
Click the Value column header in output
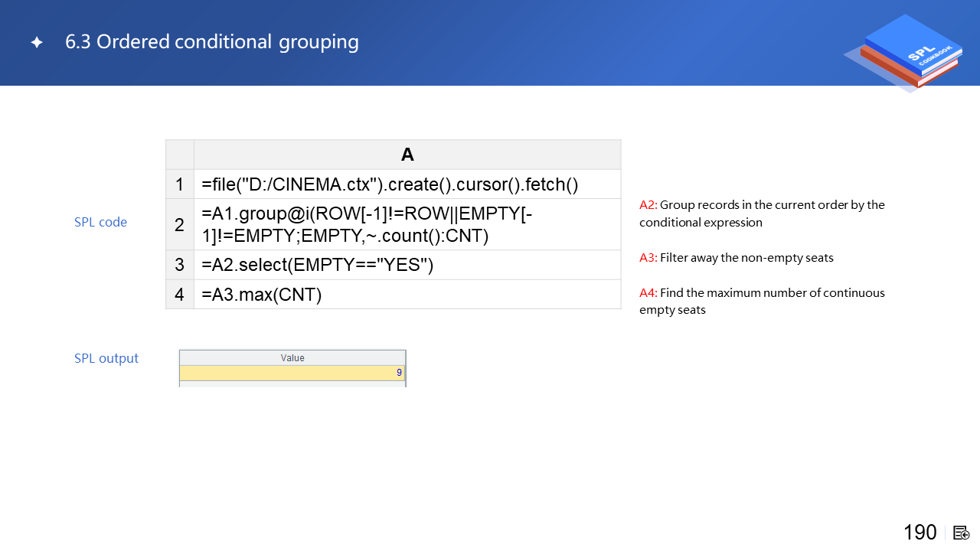[x=292, y=358]
